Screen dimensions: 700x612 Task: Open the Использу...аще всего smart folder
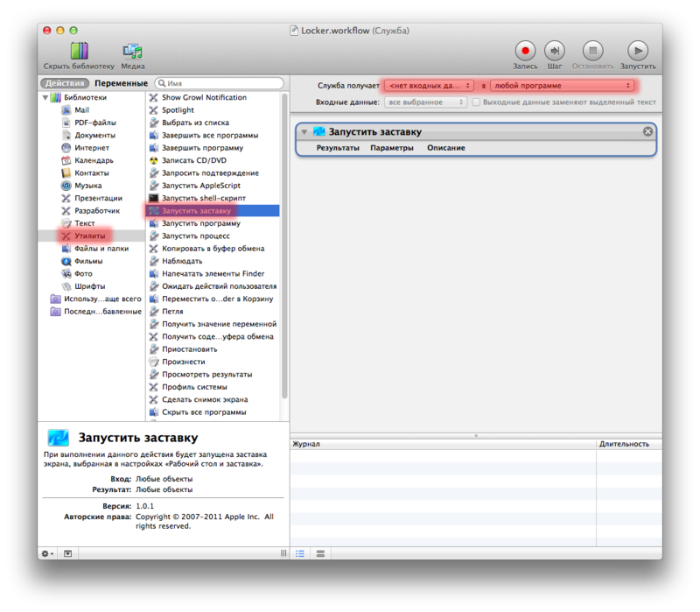click(102, 299)
